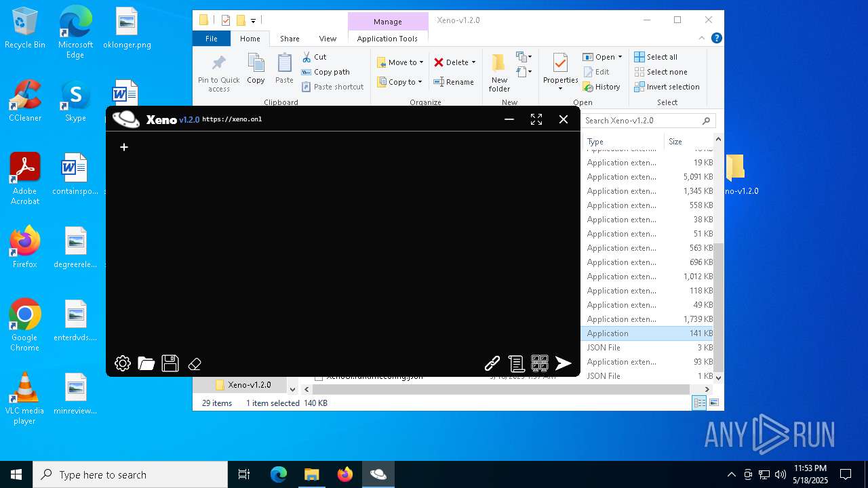Screen dimensions: 868x488
Task: Click Rename in Explorer ribbon
Action: [454, 82]
